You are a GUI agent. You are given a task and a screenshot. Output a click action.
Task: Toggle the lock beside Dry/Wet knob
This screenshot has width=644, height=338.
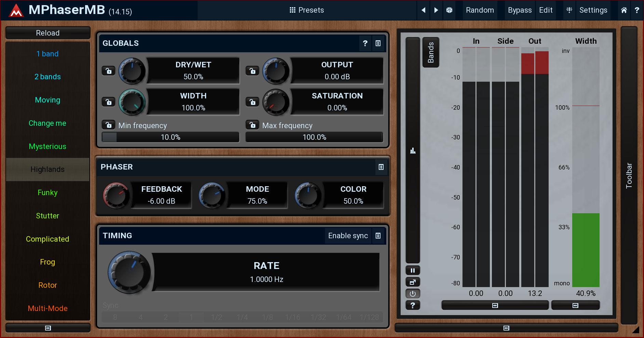coord(108,71)
